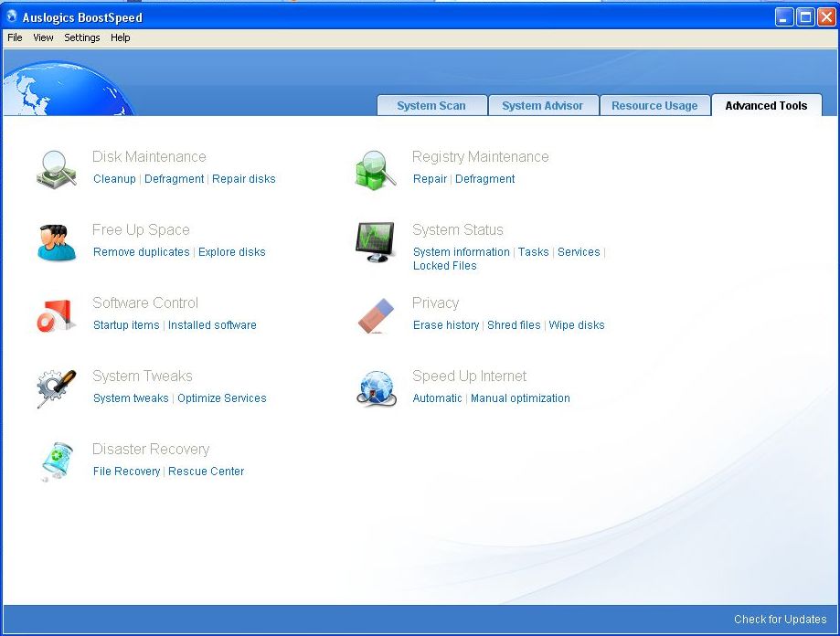This screenshot has width=840, height=636.
Task: Click the Registry Maintenance green cubes icon
Action: pyautogui.click(x=376, y=170)
